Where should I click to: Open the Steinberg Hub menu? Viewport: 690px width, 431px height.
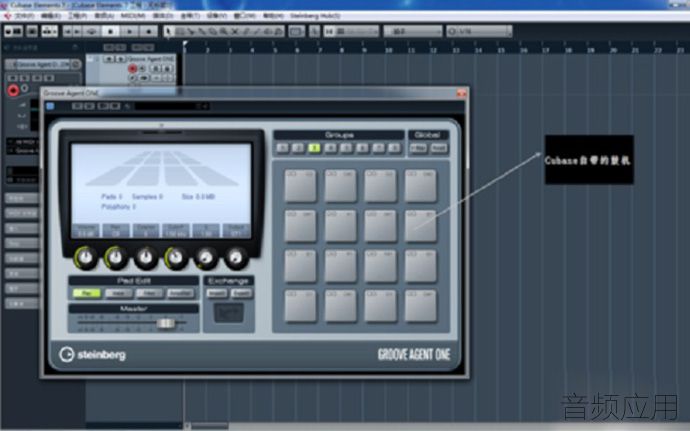315,16
